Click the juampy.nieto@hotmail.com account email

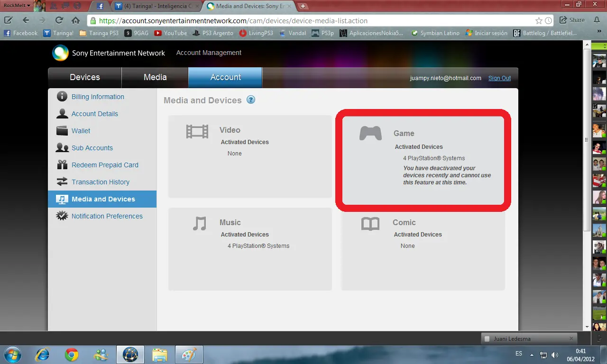(x=446, y=78)
